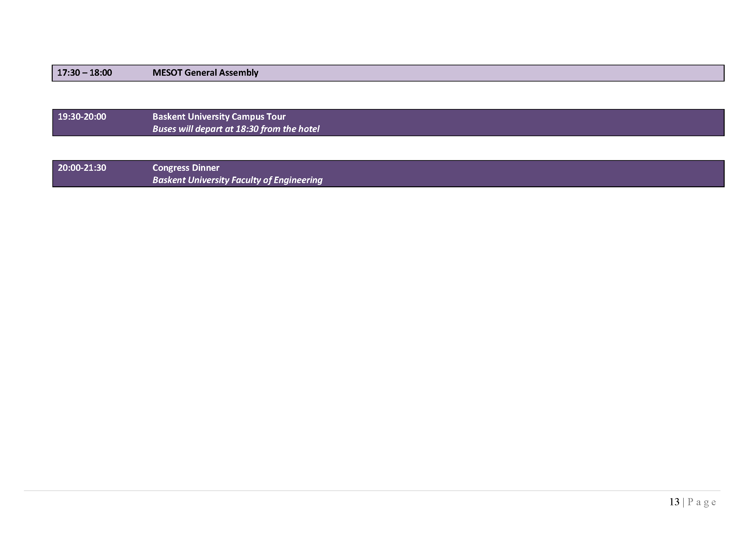
Task: Click the word Assembly in first row
Action: pos(239,73)
